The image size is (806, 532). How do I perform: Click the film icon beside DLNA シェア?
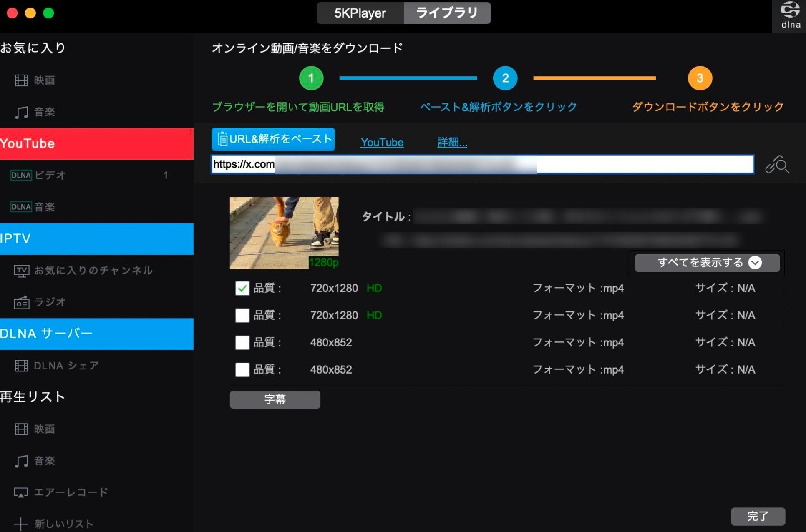pos(21,366)
